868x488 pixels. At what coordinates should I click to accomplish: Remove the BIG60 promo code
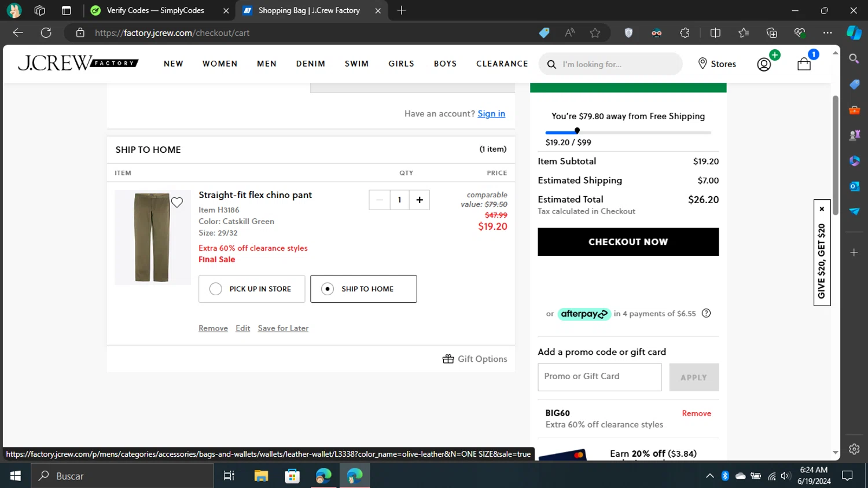click(x=696, y=413)
